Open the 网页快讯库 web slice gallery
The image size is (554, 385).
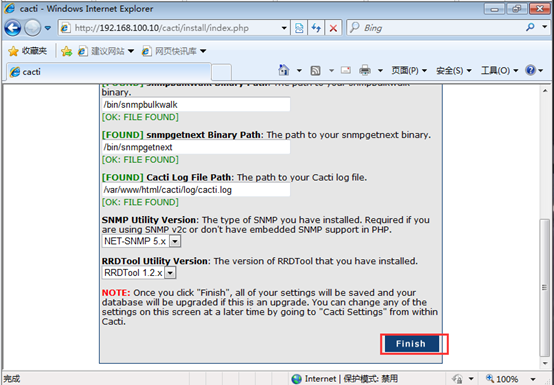[x=174, y=51]
